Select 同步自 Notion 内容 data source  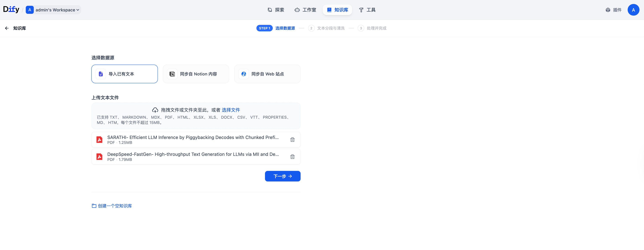tap(196, 74)
